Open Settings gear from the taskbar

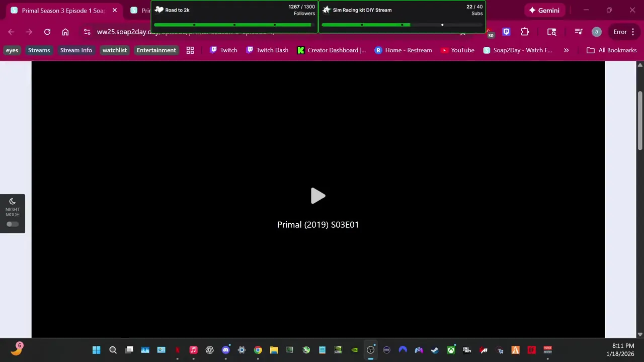click(242, 350)
